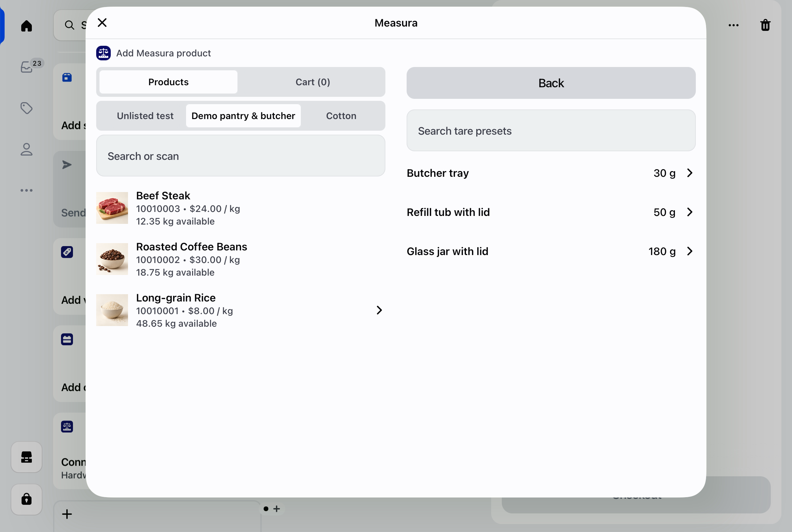792x532 pixels.
Task: Click the Measura scale app icon in header
Action: tap(103, 53)
